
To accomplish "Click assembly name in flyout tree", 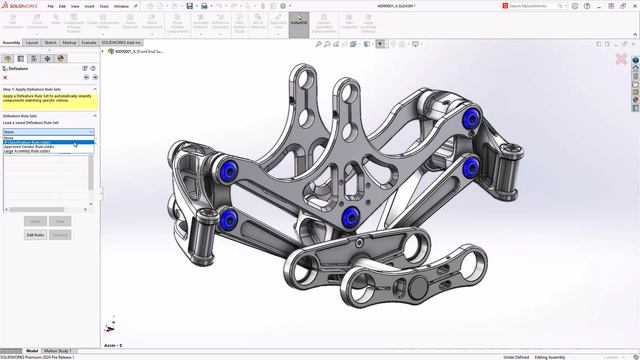I will coord(139,51).
